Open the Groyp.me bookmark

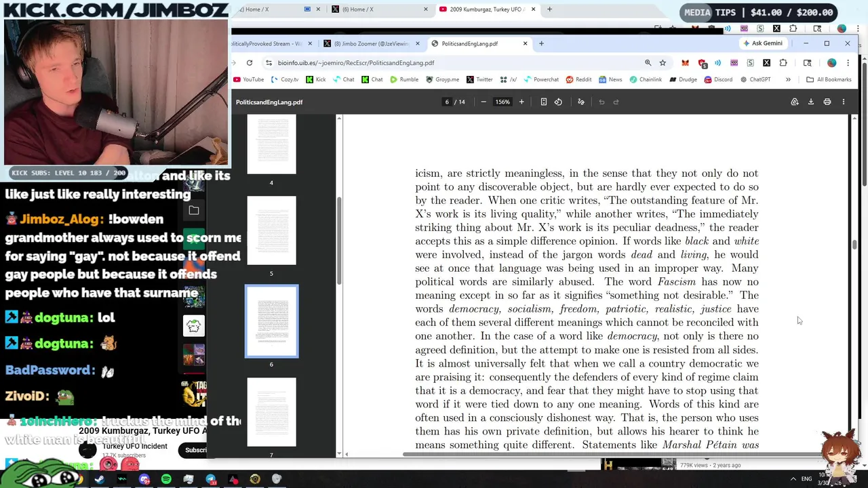tap(442, 79)
